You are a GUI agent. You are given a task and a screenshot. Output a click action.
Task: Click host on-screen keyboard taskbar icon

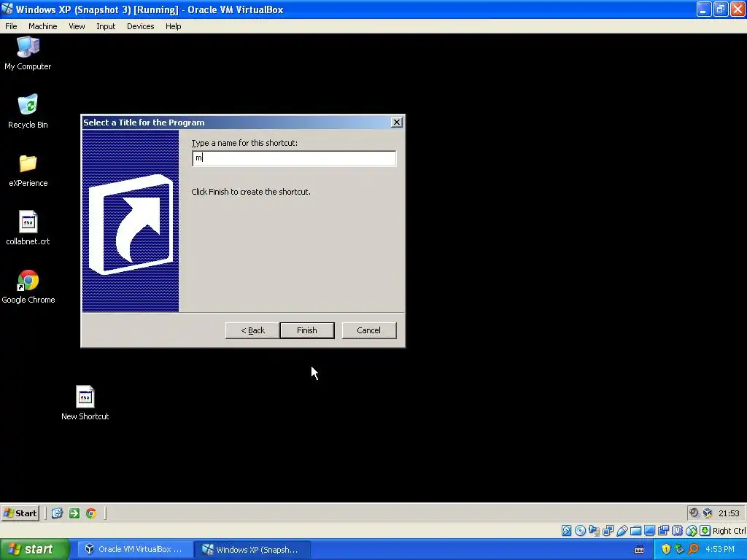[639, 550]
